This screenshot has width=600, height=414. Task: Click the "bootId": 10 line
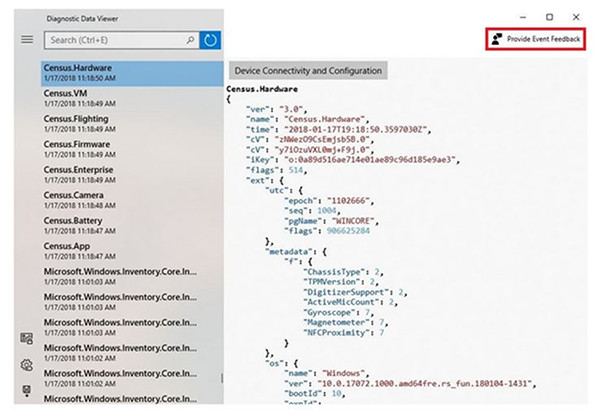pyautogui.click(x=315, y=393)
